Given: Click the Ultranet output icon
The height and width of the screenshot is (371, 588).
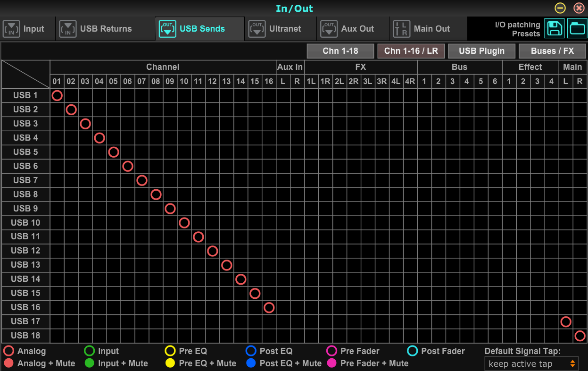Looking at the screenshot, I should (257, 29).
